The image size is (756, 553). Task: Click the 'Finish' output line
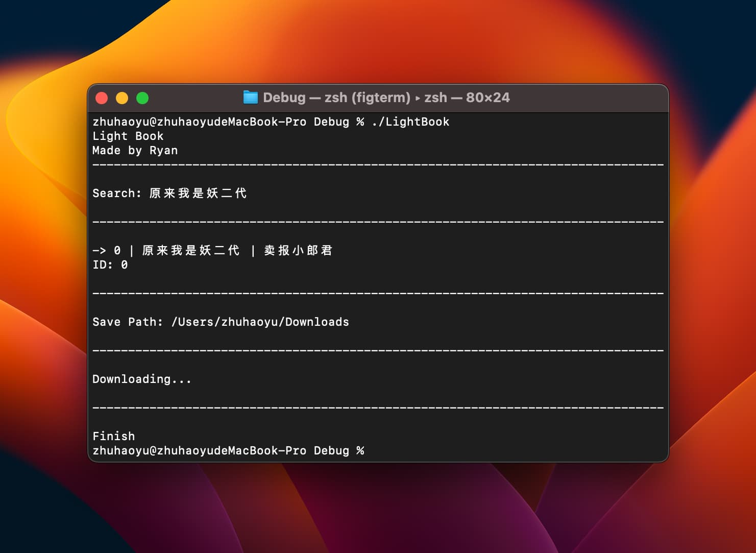[x=113, y=437]
